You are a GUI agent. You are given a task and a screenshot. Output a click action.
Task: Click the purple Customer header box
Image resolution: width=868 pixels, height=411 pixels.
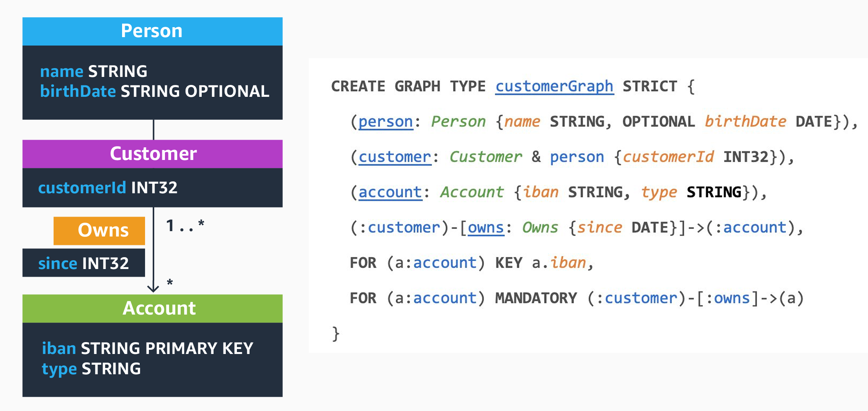tap(152, 154)
